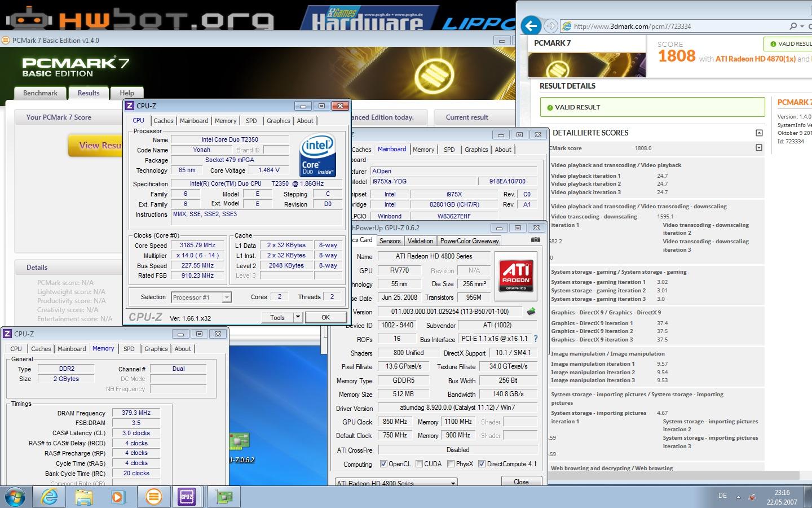The height and width of the screenshot is (508, 812).
Task: Open the Memory tab in the Mainboard CPU-Z window
Action: tap(423, 150)
